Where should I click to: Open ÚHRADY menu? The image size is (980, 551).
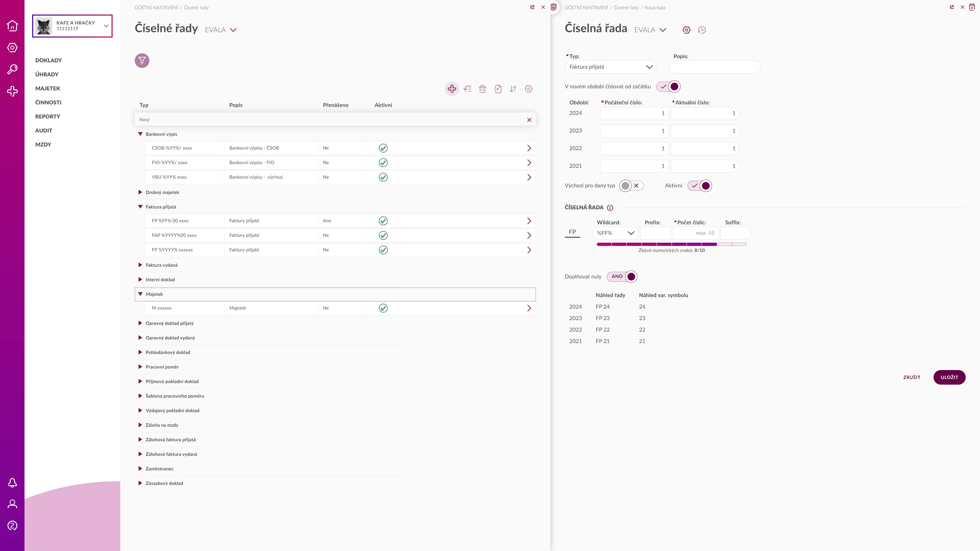47,75
